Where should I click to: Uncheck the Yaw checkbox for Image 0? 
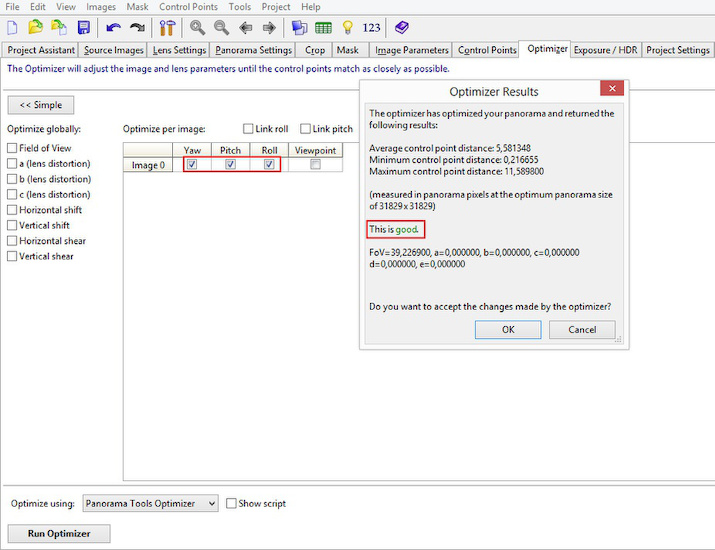click(x=192, y=165)
